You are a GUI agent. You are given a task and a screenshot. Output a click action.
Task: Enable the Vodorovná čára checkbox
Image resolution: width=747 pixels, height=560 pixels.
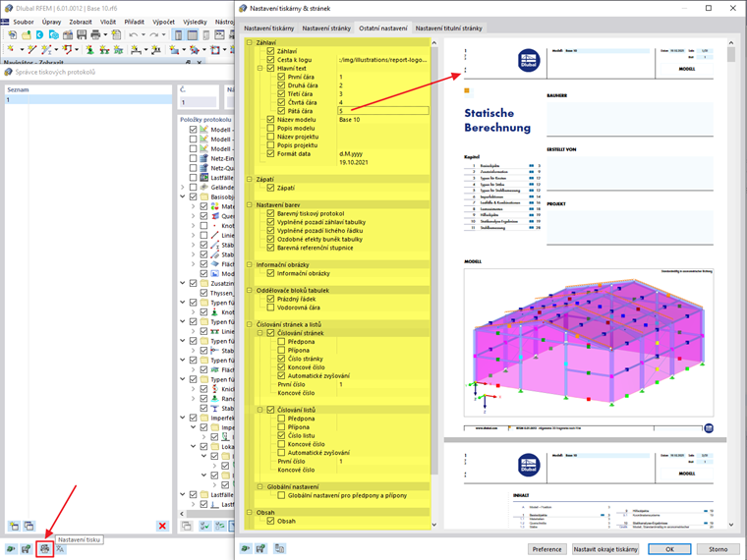(270, 308)
